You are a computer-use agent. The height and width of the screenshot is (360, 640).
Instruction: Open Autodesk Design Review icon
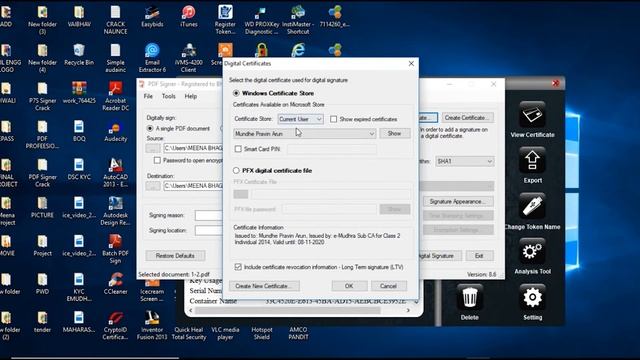[116, 211]
